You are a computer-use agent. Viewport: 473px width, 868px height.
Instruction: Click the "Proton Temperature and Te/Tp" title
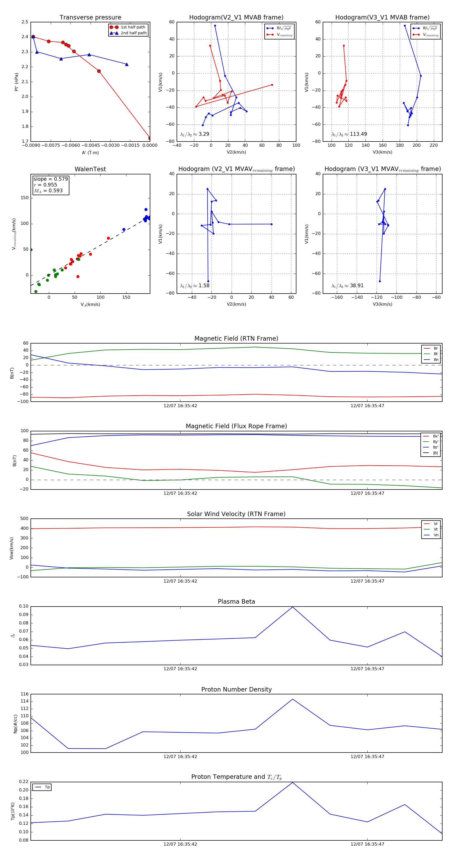pyautogui.click(x=236, y=777)
